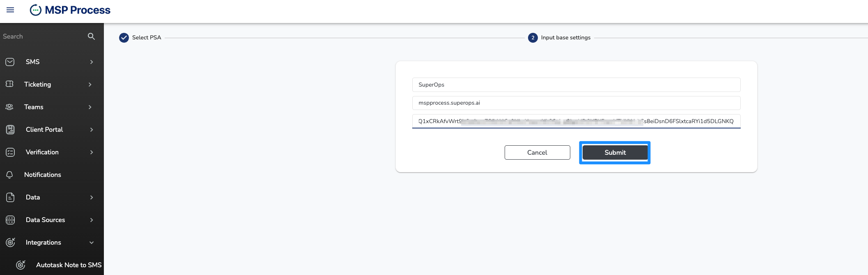Collapse the Integrations menu chevron
Image resolution: width=868 pixels, height=275 pixels.
(92, 243)
